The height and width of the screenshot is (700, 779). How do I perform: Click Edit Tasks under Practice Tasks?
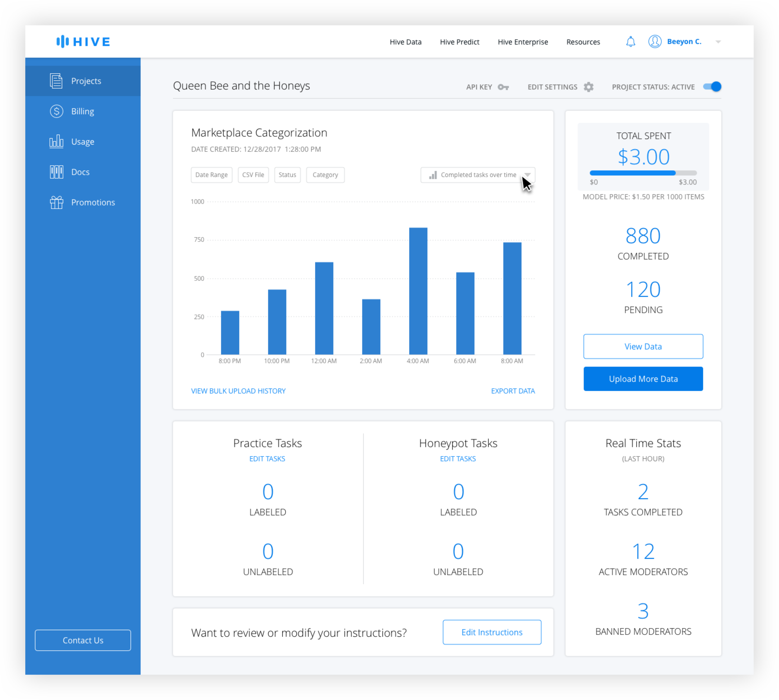tap(267, 459)
